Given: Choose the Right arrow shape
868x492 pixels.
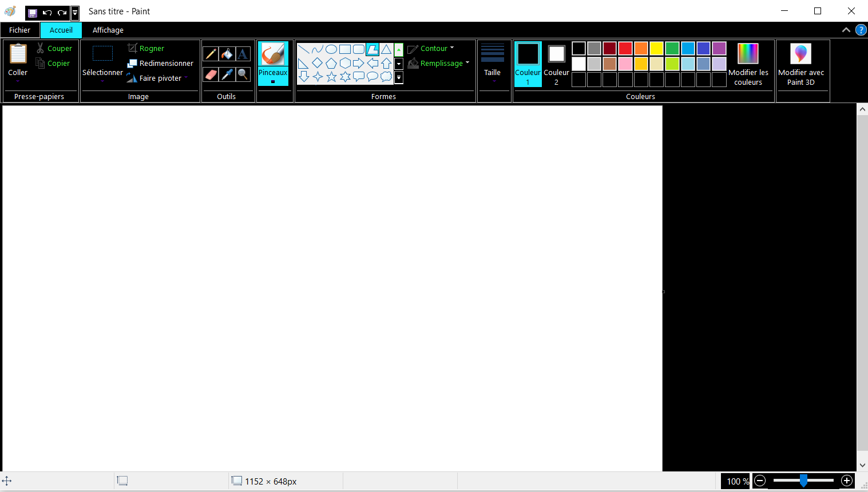Looking at the screenshot, I should (x=359, y=63).
